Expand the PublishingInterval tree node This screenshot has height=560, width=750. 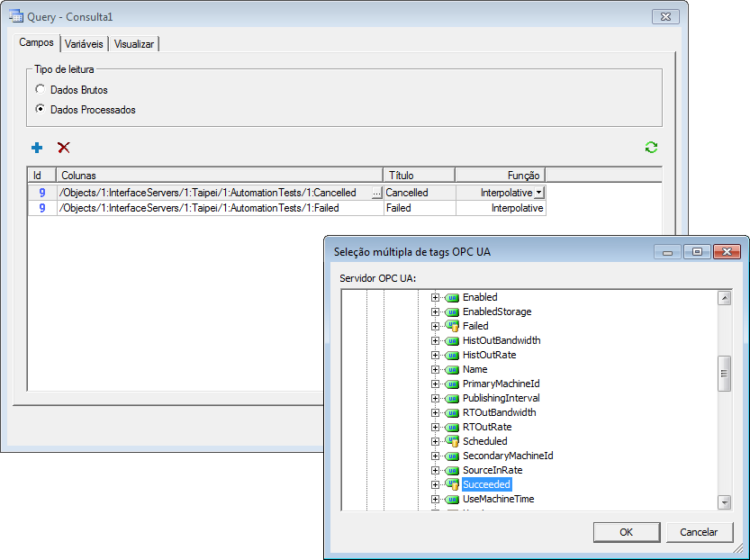click(x=435, y=398)
